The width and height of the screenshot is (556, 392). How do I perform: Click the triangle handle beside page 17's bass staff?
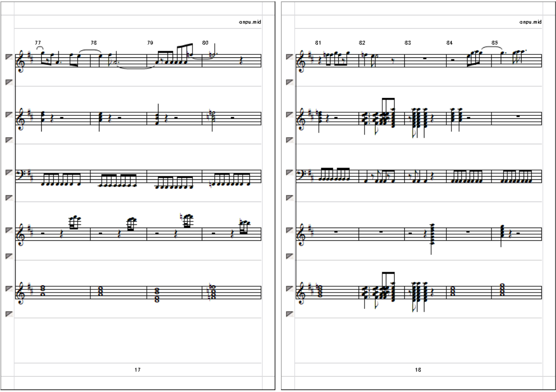(x=9, y=173)
